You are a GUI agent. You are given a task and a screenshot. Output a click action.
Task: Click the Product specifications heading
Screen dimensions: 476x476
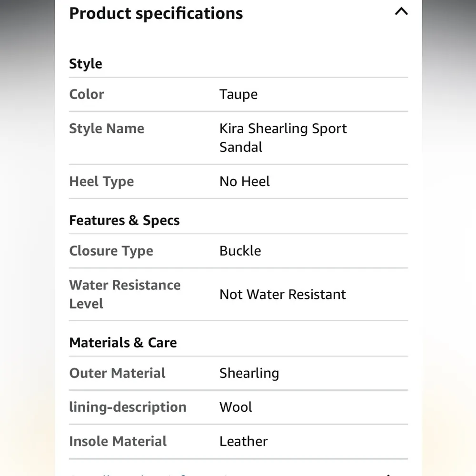156,13
